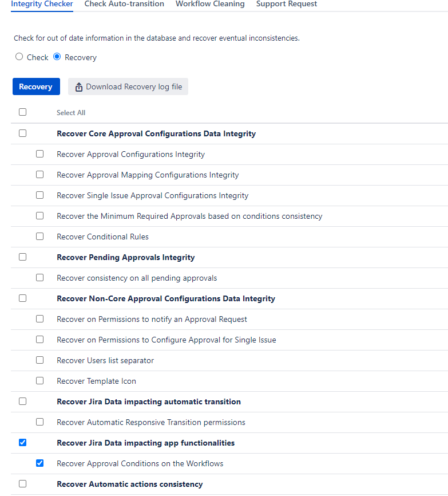Tick the Select All checkbox
This screenshot has height=496, width=448.
point(23,112)
